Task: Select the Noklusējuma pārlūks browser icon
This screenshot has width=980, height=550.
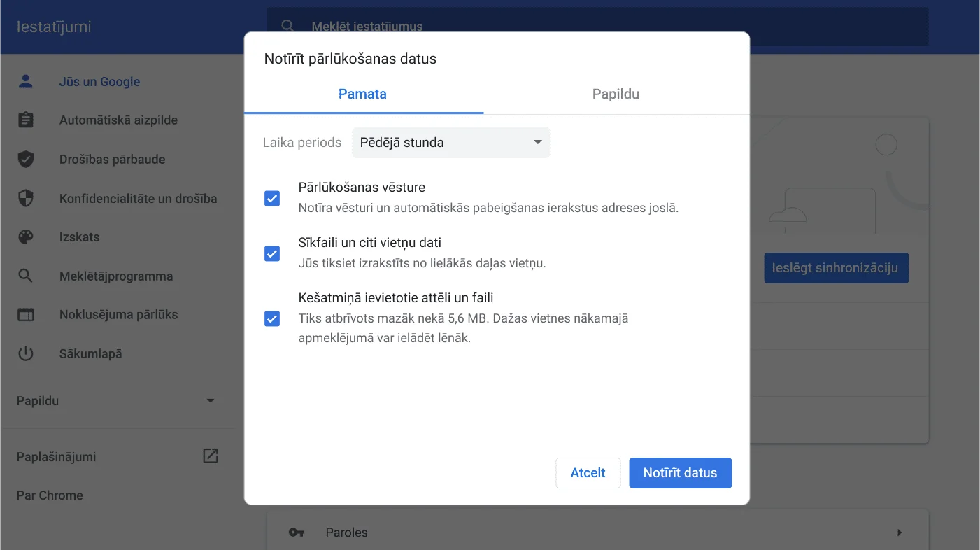Action: (26, 314)
